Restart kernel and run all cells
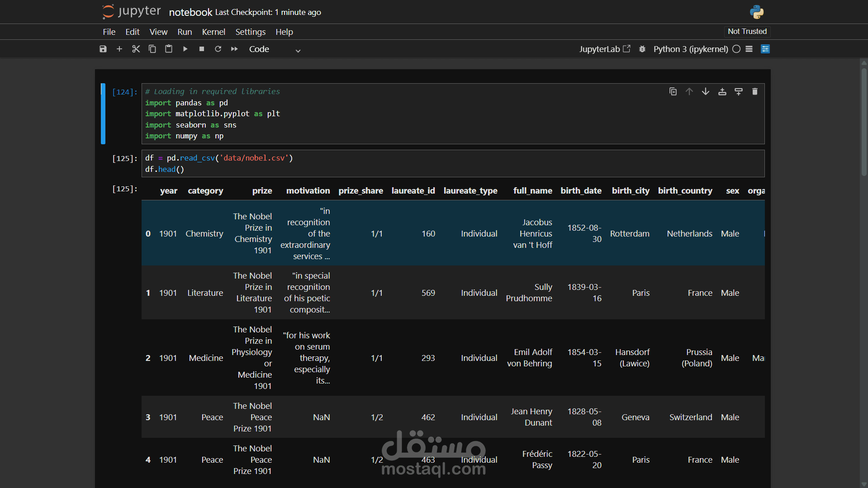The image size is (868, 488). [234, 49]
